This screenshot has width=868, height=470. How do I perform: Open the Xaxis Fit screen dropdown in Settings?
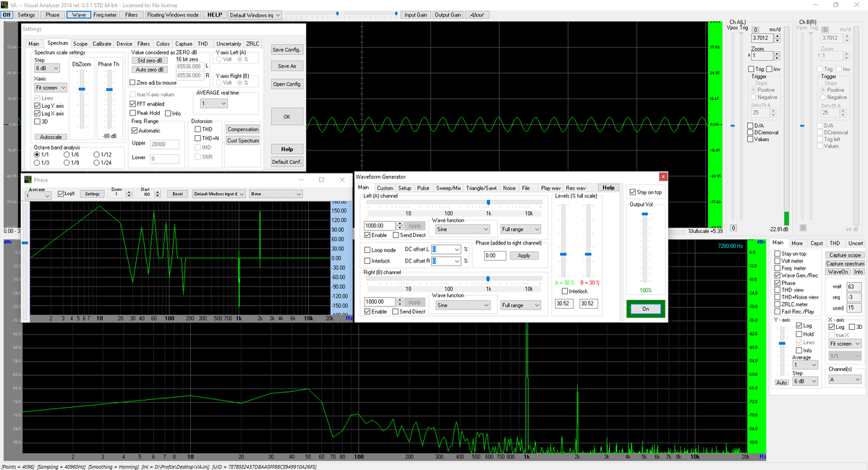pos(51,87)
